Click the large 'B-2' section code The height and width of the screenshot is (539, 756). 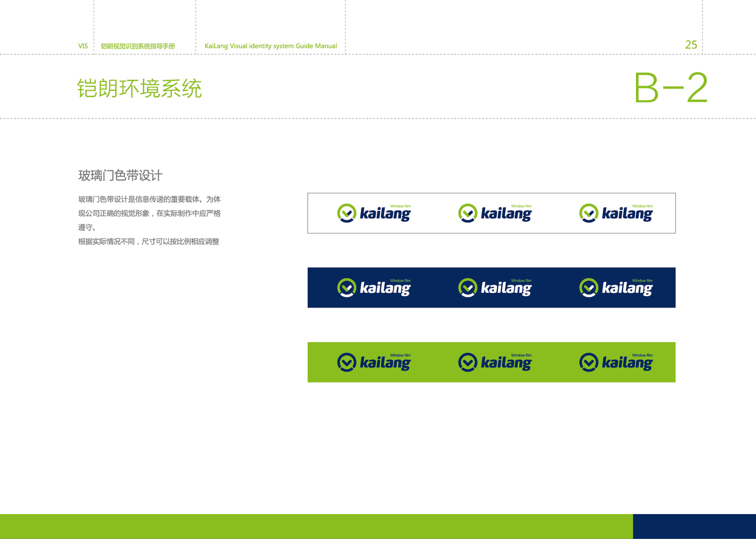[671, 87]
